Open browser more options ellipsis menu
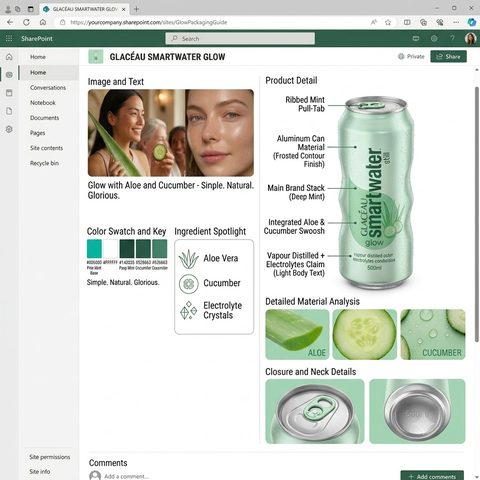The image size is (480, 480). pos(456,22)
